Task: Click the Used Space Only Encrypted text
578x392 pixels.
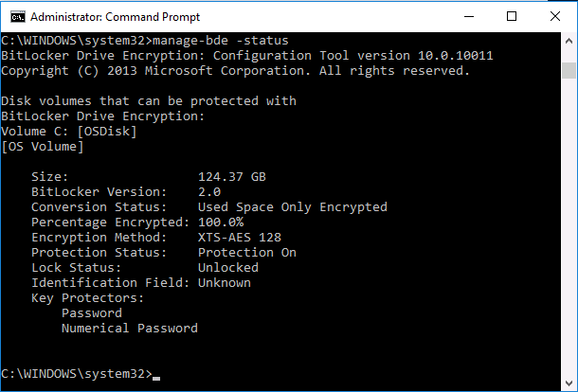Action: pyautogui.click(x=293, y=207)
